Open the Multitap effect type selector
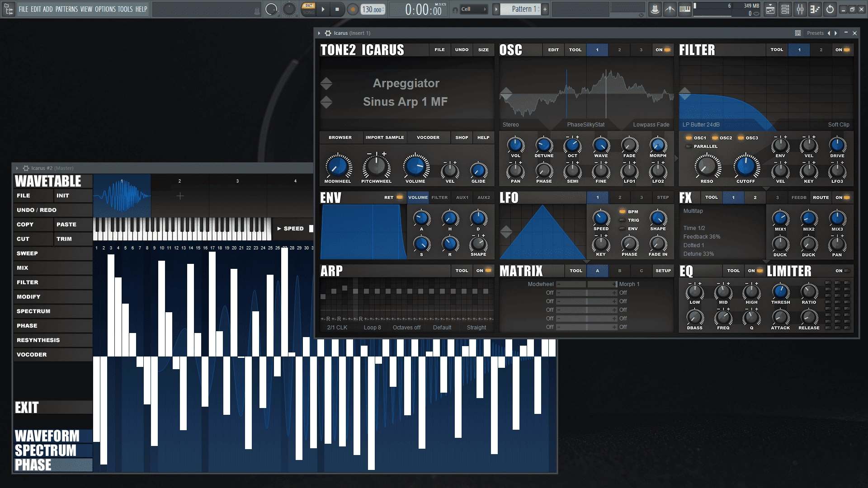Screen dimensions: 868x488 click(x=693, y=211)
